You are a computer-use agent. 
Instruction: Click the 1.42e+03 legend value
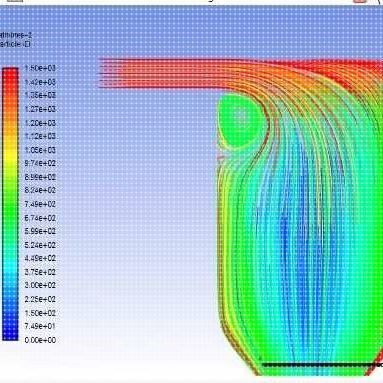(x=40, y=82)
